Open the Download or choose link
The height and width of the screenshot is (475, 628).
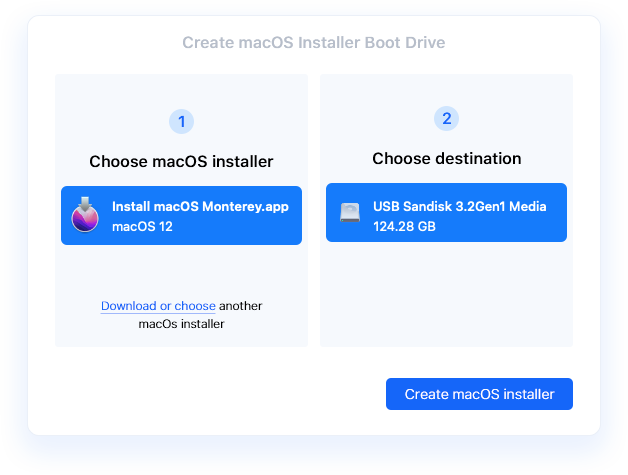tap(158, 306)
